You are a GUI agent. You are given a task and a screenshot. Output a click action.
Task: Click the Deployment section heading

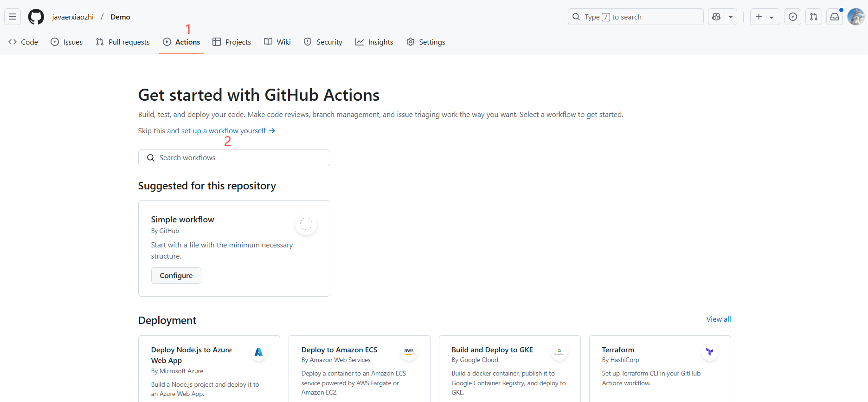coord(167,320)
